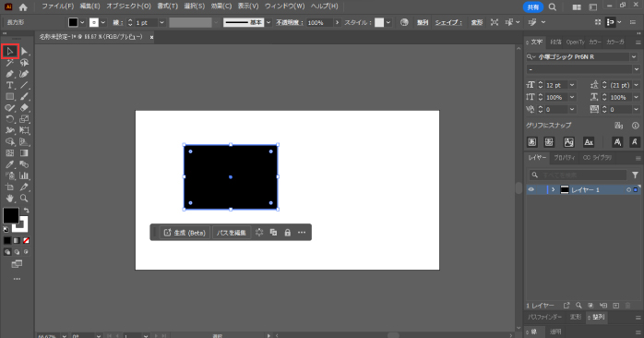644x338 pixels.
Task: Choose the Gradient tool
Action: click(x=24, y=153)
